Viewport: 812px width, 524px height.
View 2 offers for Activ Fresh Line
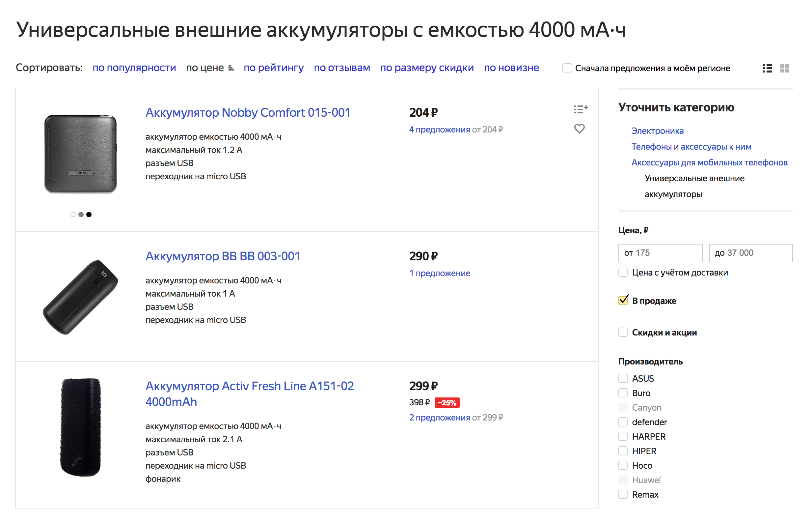(439, 417)
